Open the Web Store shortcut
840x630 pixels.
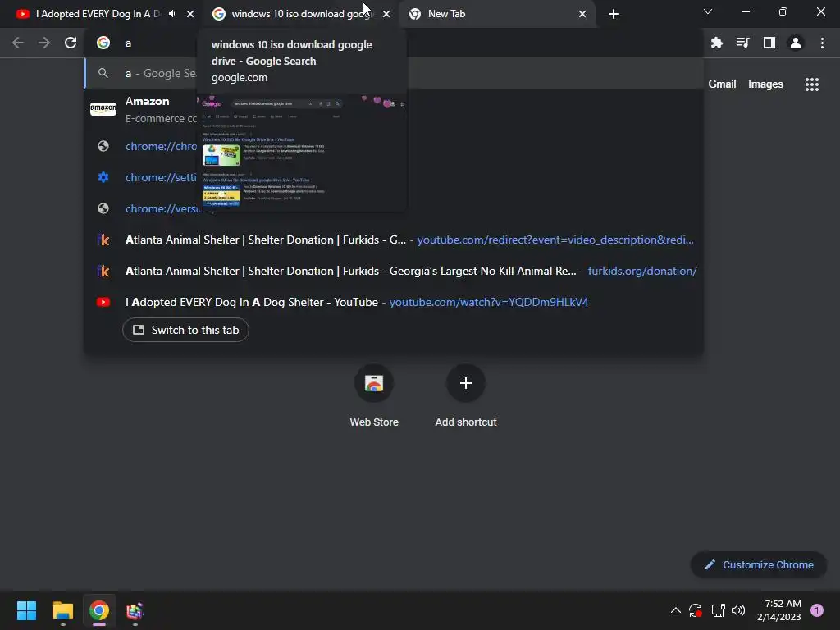(374, 395)
